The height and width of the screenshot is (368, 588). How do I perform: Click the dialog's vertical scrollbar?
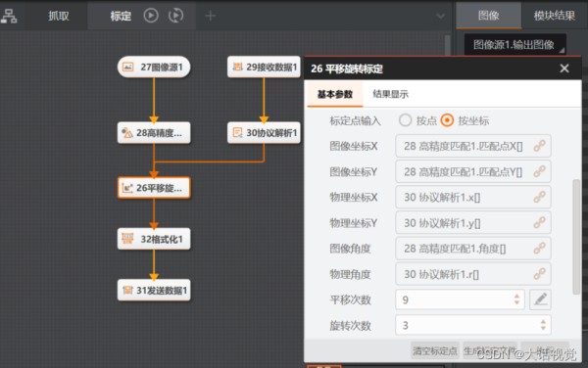[x=577, y=237]
